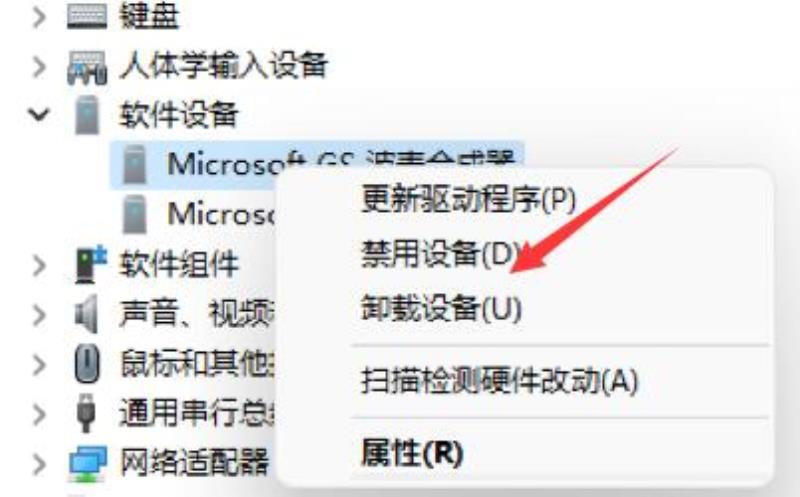
Task: Choose 卸载设备(U) menu entry
Action: click(x=441, y=308)
